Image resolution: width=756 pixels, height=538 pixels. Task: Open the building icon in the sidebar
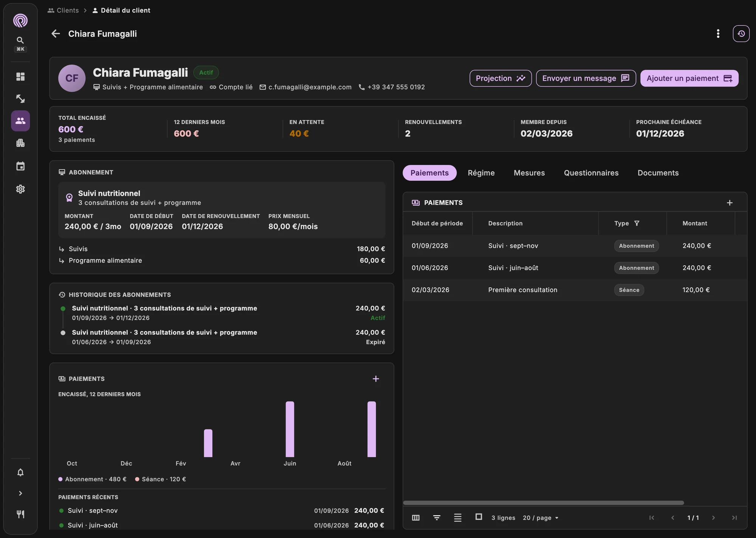[x=20, y=143]
